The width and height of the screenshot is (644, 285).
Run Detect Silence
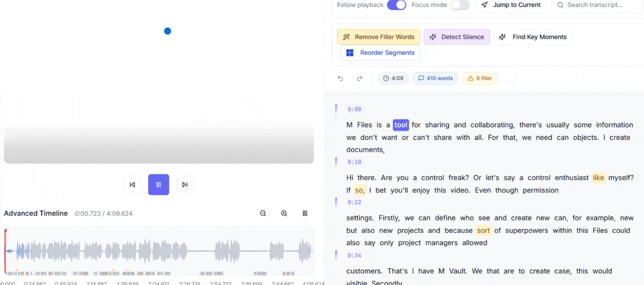(x=456, y=37)
